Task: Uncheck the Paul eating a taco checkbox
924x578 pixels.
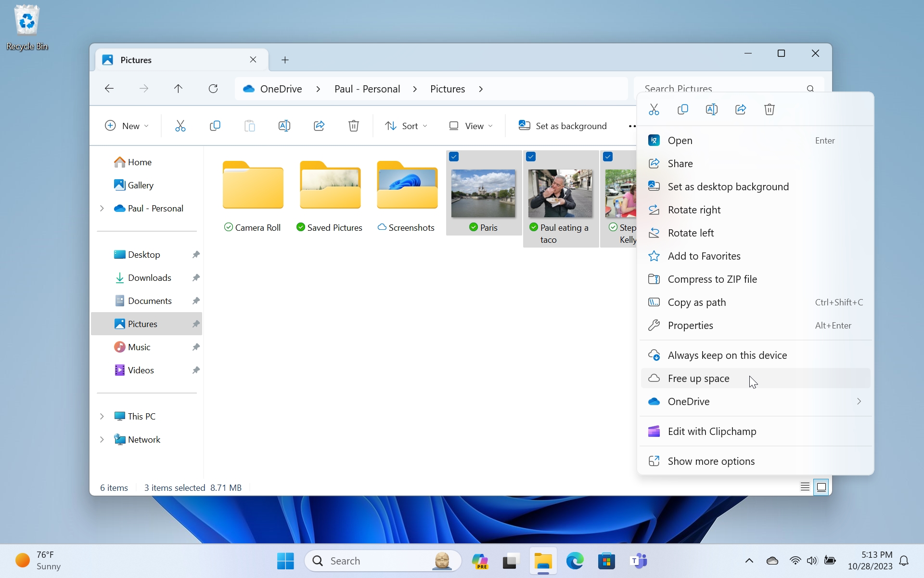Action: tap(531, 157)
